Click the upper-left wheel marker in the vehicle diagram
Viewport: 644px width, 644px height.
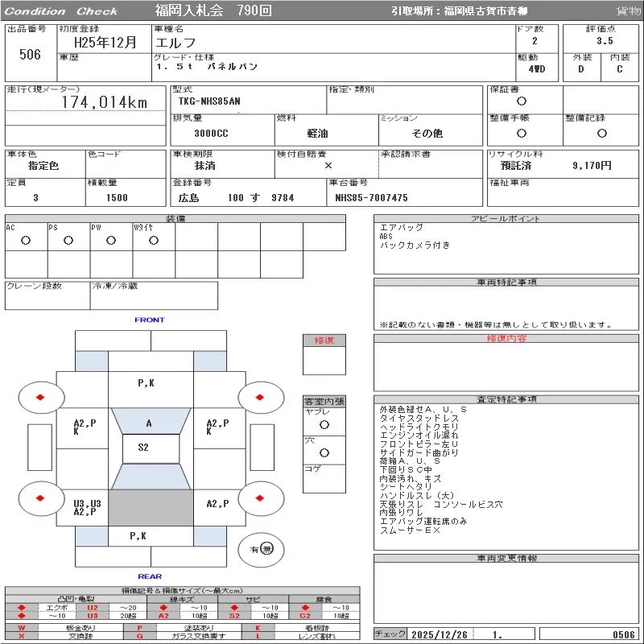(39, 397)
